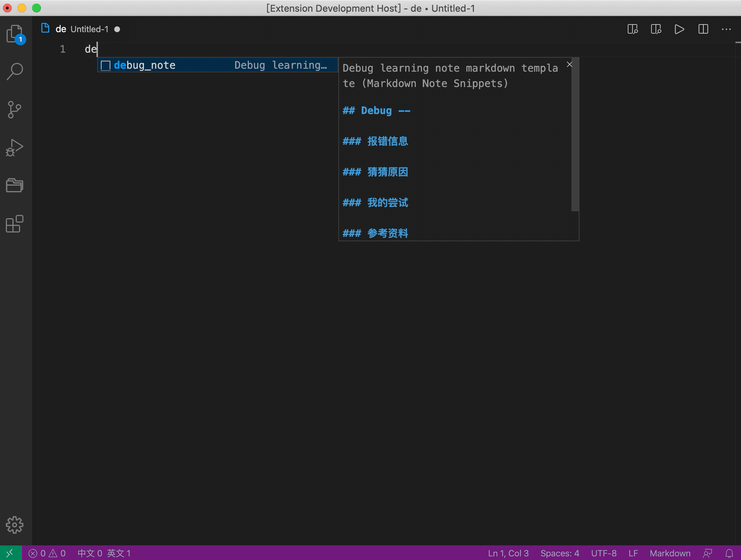Open markdown preview to the side
Screen dimensions: 741x560
(x=632, y=29)
